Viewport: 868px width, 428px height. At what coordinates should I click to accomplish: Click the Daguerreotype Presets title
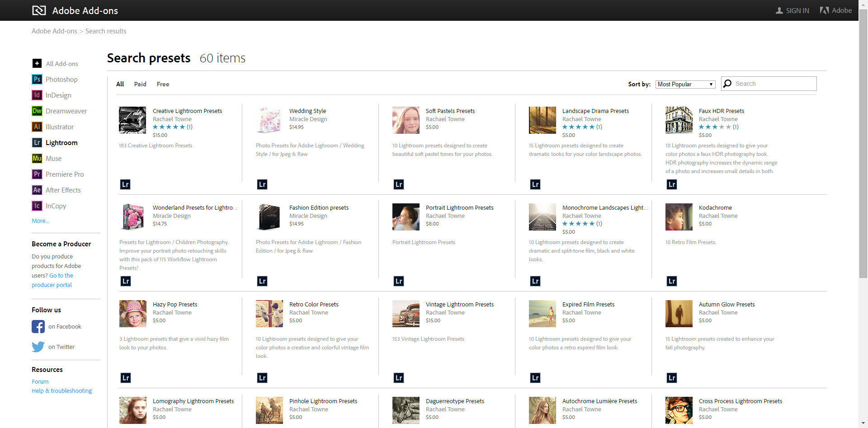[x=455, y=401]
